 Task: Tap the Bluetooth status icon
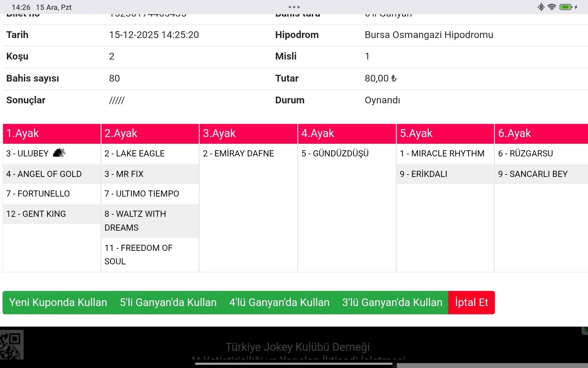point(541,7)
